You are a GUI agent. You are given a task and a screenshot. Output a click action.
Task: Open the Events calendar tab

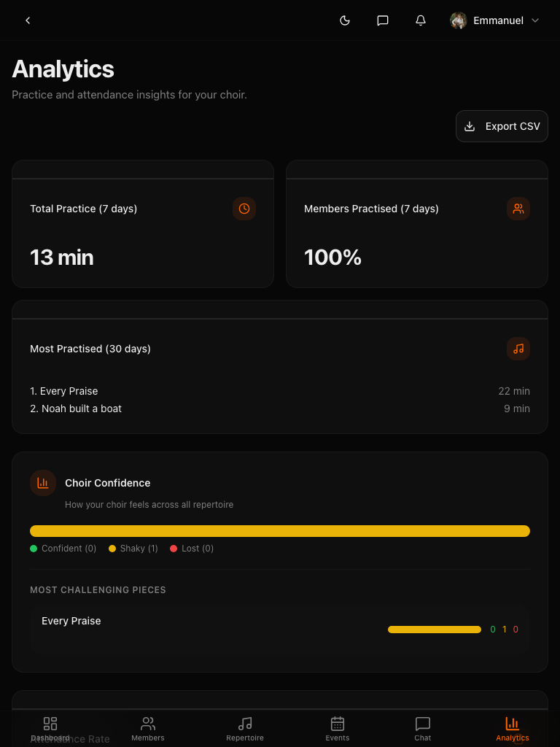338,728
